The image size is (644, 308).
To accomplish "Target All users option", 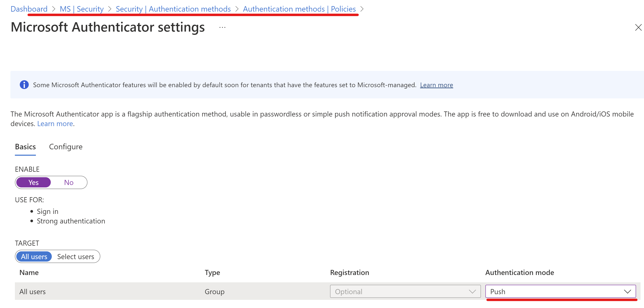I will [x=34, y=256].
